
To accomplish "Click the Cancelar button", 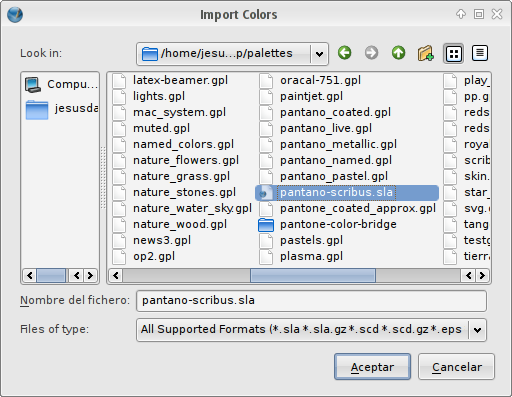I will click(457, 367).
